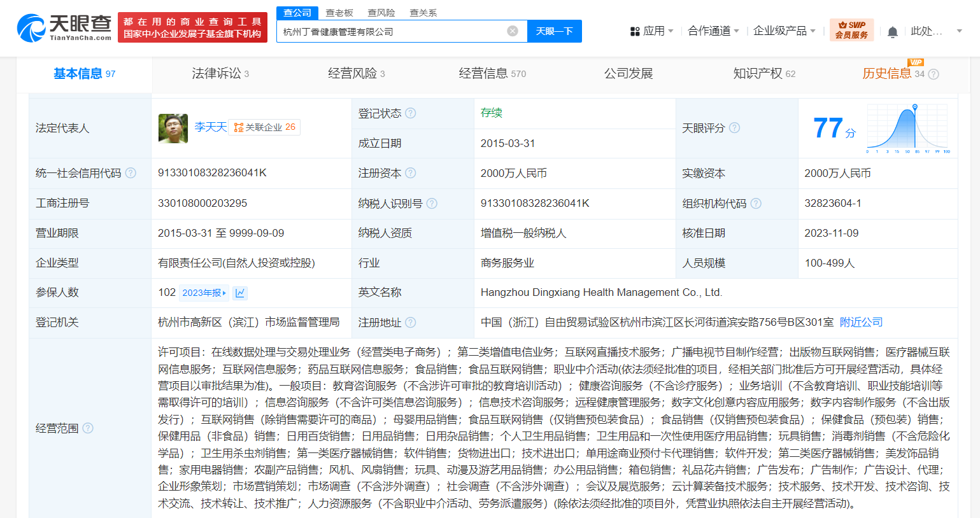Click approval date 2023-11-09

coord(832,234)
